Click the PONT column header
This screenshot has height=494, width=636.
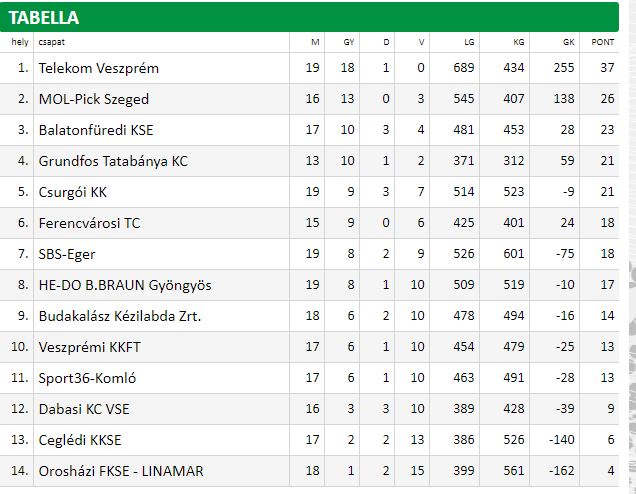coord(602,42)
